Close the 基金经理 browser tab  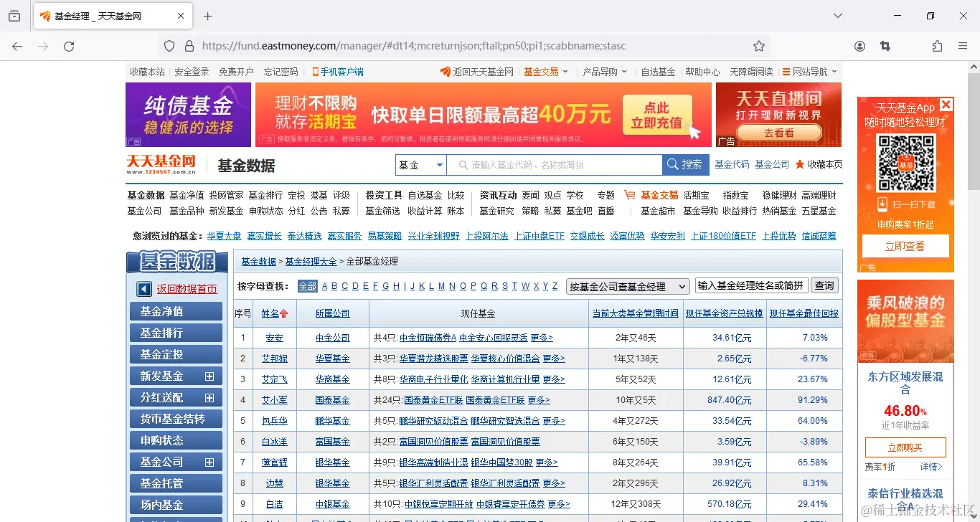coord(181,16)
